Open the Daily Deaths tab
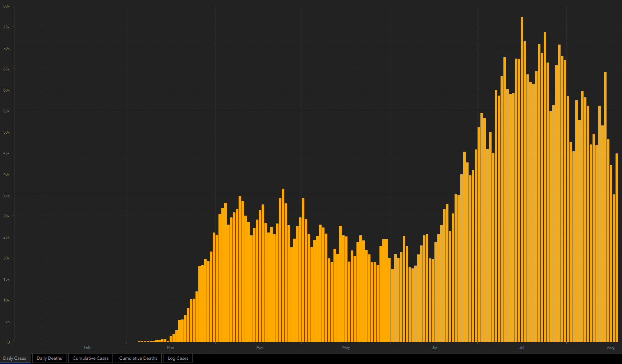Screen dimensions: 622x364 pos(49,358)
